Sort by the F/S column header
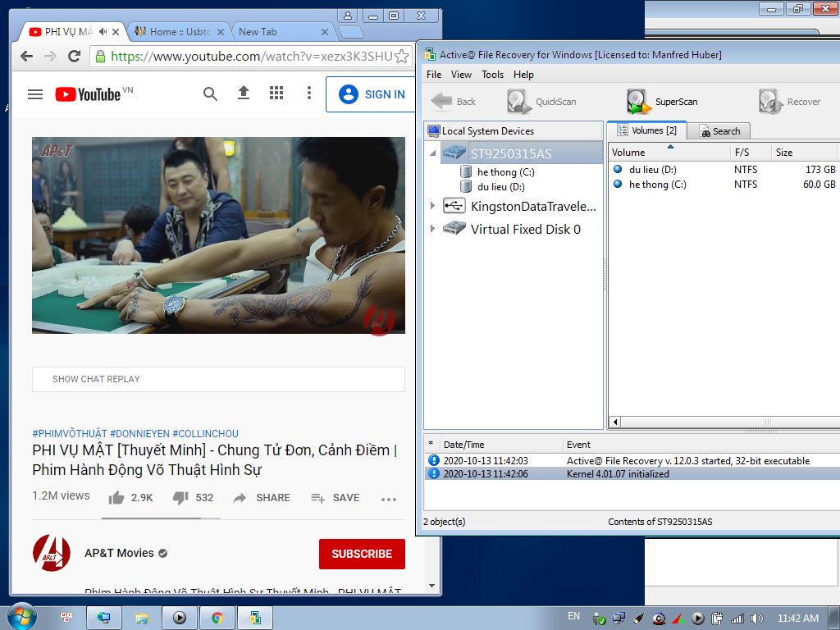 (x=751, y=152)
